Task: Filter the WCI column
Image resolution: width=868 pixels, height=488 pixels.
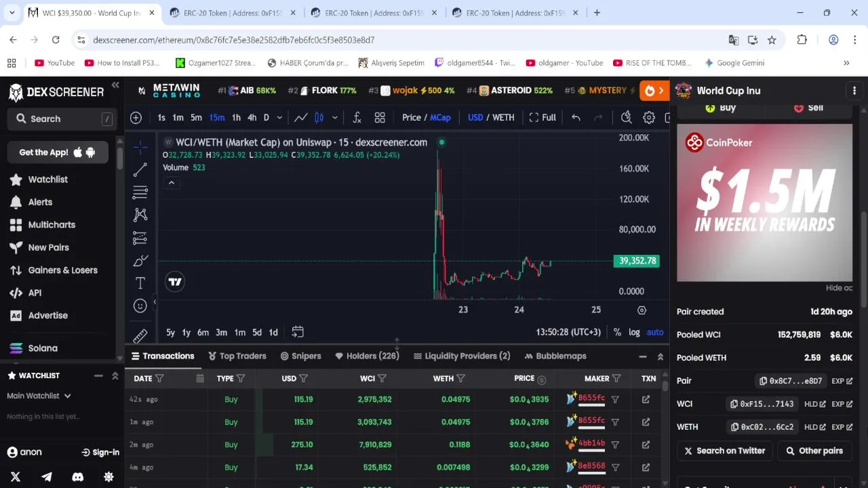Action: point(382,379)
